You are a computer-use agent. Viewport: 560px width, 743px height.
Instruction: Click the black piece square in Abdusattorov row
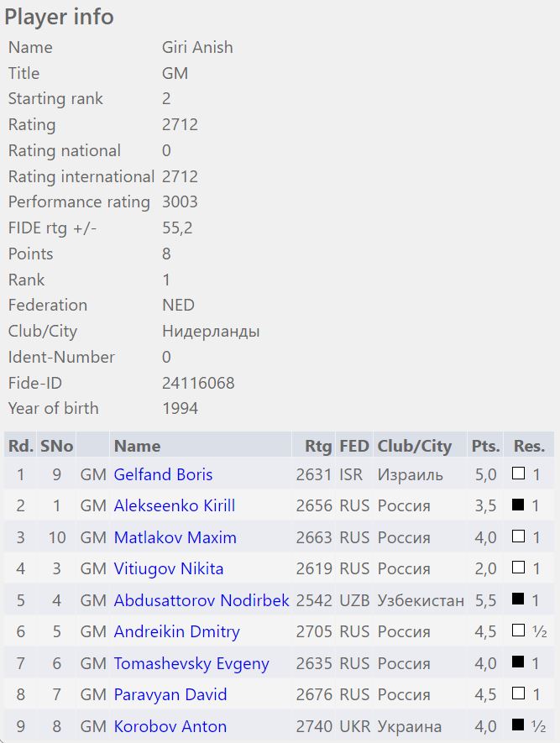tap(519, 600)
